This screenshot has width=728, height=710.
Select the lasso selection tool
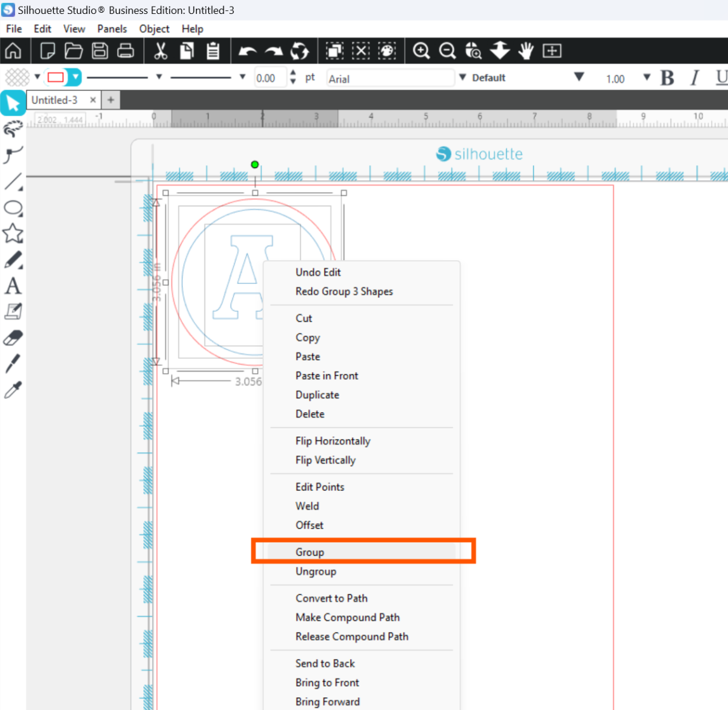(13, 129)
